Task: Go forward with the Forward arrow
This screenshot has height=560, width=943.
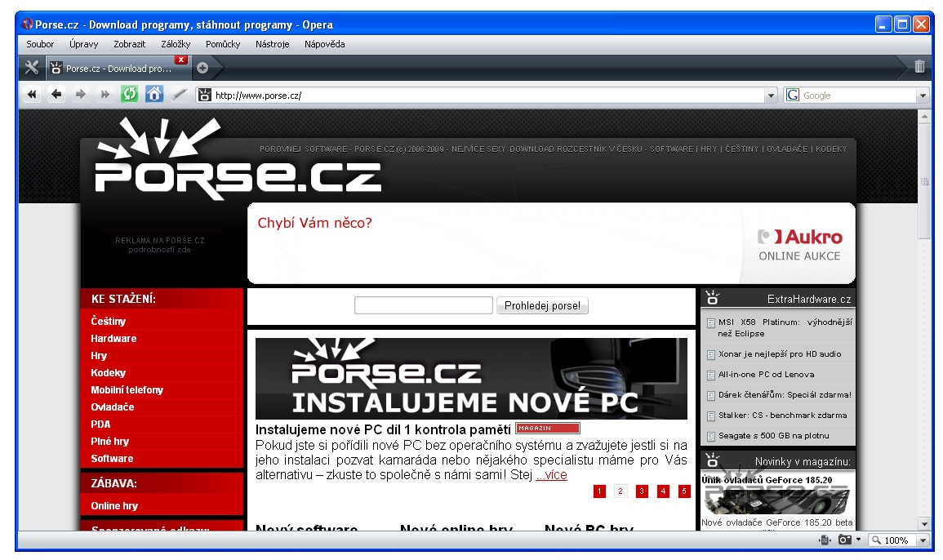Action: 81,95
